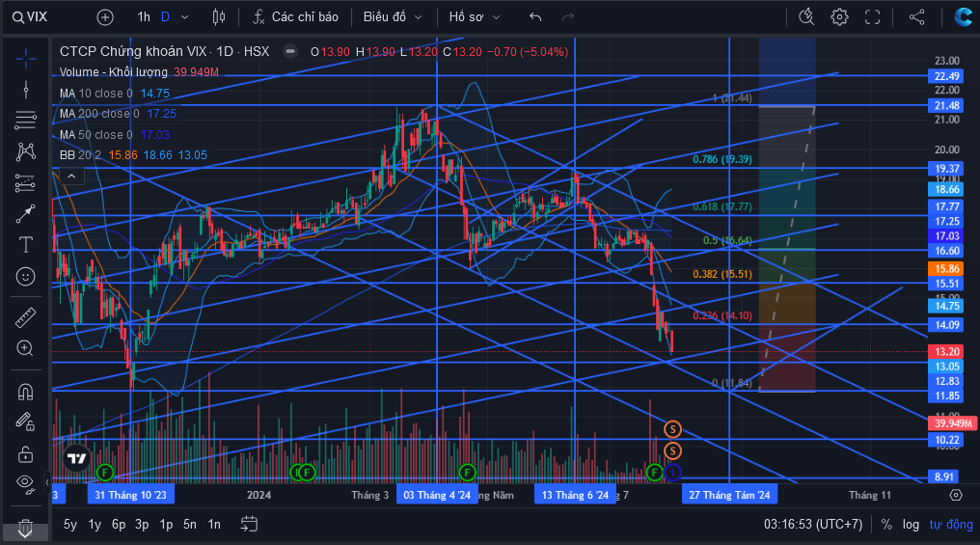This screenshot has width=980, height=545.
Task: Click the Volume - Khối lượng label
Action: coord(113,72)
